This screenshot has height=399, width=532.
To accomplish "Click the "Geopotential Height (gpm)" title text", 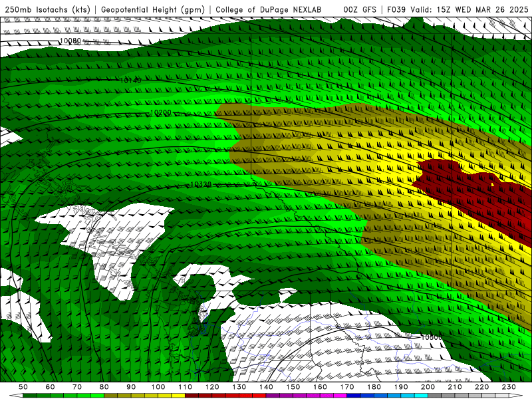I will click(153, 9).
